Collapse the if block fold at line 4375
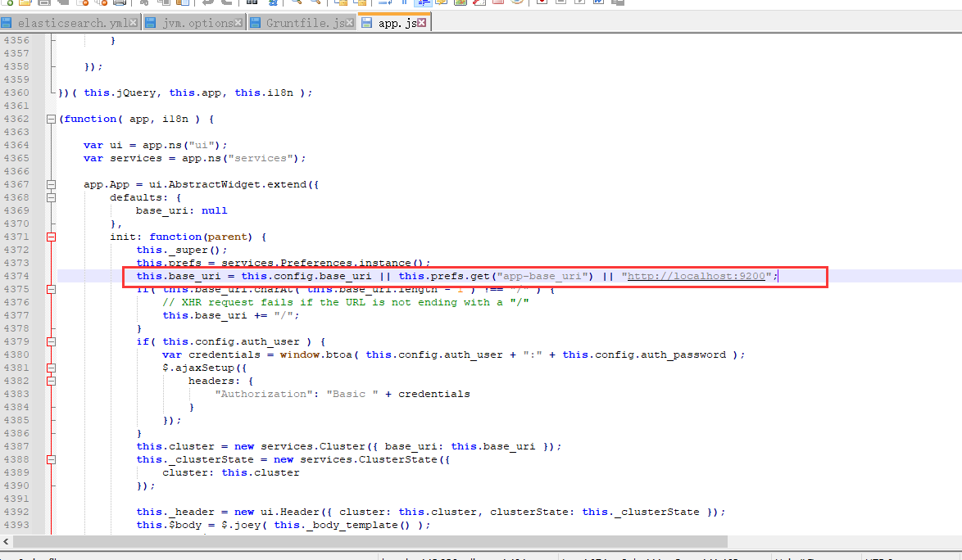This screenshot has width=962, height=560. [x=52, y=290]
